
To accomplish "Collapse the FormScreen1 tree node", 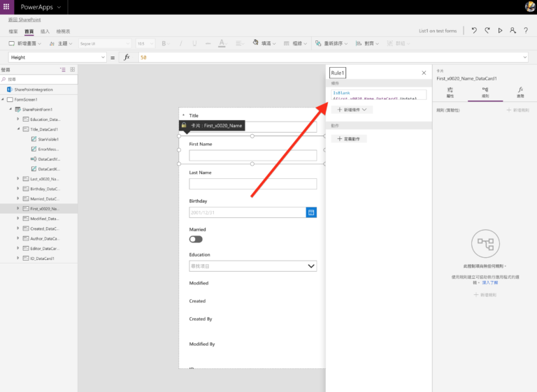I will [3, 99].
